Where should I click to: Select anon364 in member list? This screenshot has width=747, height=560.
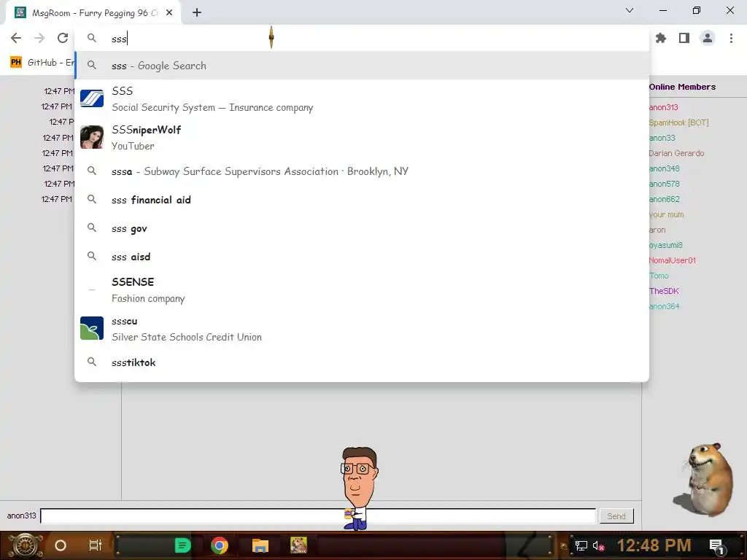[x=664, y=306]
